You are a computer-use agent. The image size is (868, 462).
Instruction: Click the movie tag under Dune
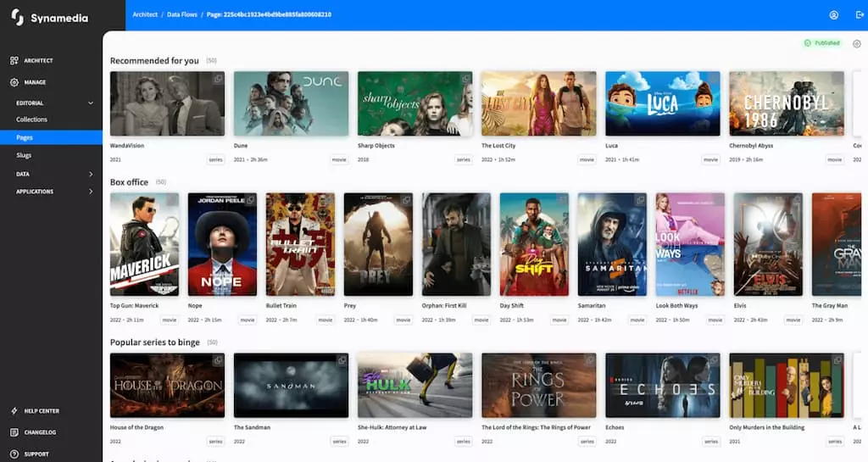(339, 159)
